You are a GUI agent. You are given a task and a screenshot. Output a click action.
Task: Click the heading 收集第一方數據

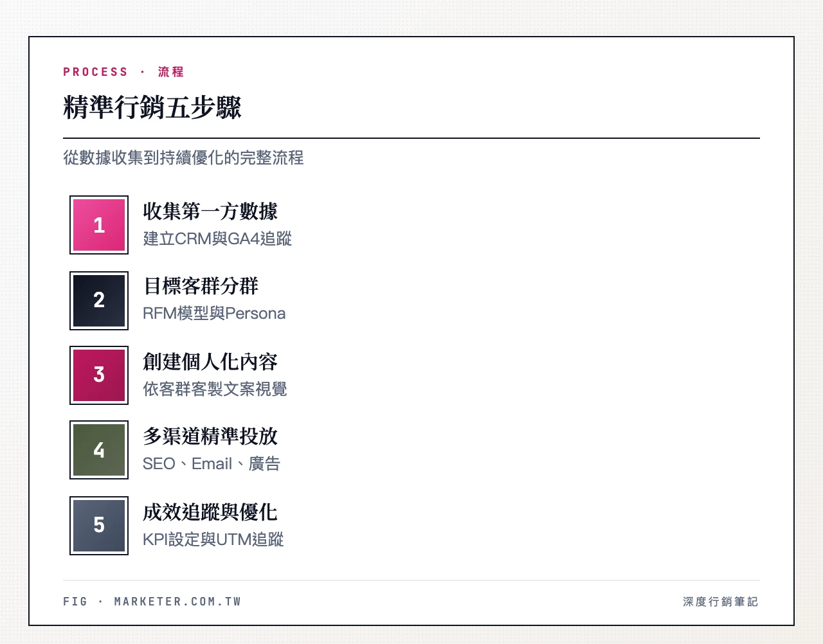(210, 211)
